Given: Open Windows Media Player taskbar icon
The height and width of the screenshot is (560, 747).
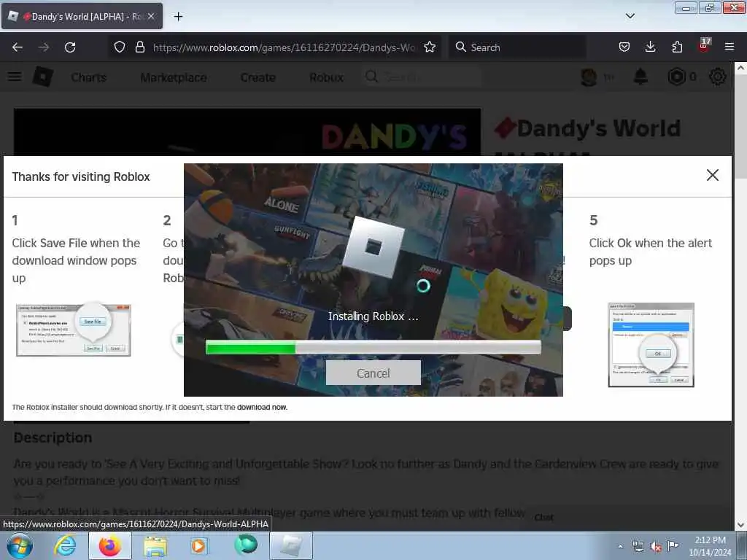Looking at the screenshot, I should click(x=198, y=545).
